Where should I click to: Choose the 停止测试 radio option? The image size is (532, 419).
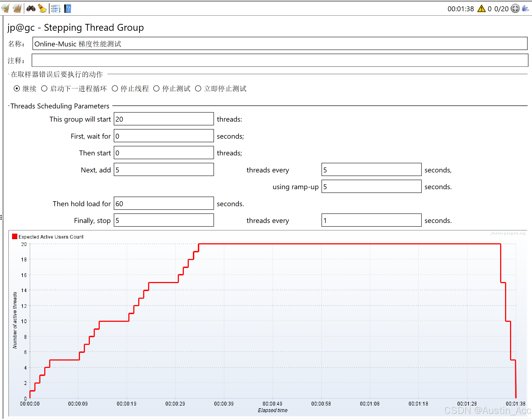[156, 88]
